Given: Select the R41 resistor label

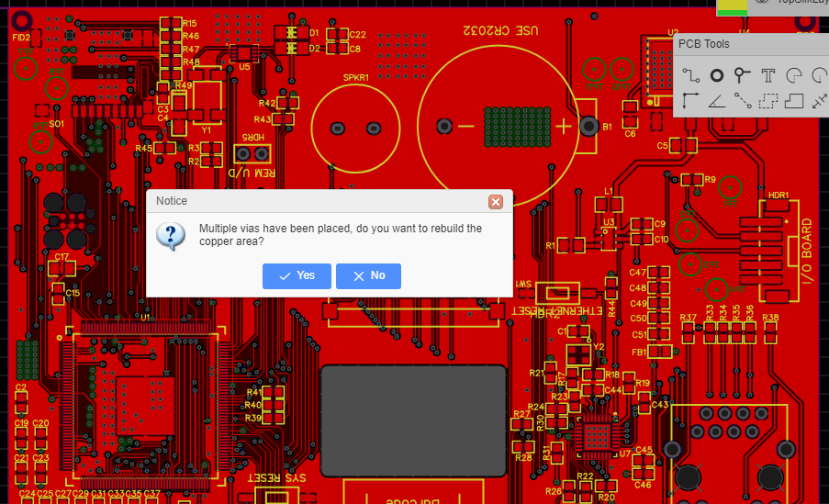Looking at the screenshot, I should (253, 392).
